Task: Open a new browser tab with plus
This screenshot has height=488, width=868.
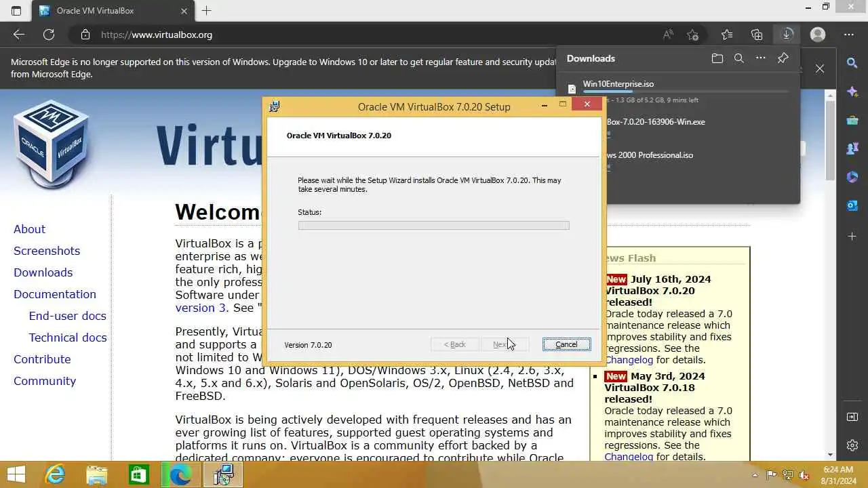Action: coord(207,11)
